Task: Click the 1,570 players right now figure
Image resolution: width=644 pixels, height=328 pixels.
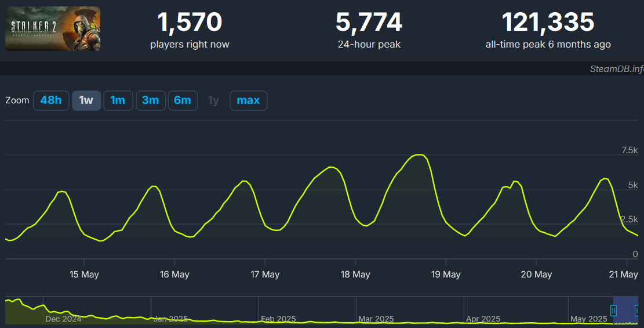Action: click(190, 22)
